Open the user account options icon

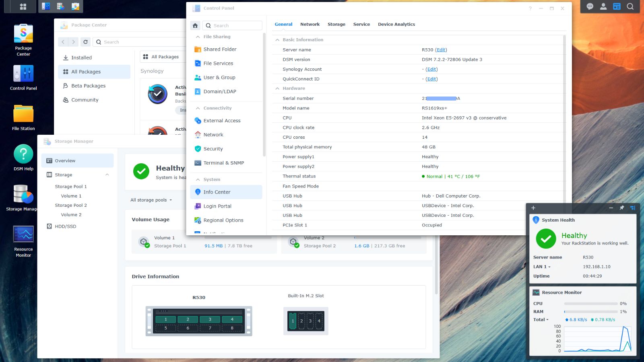tap(603, 6)
